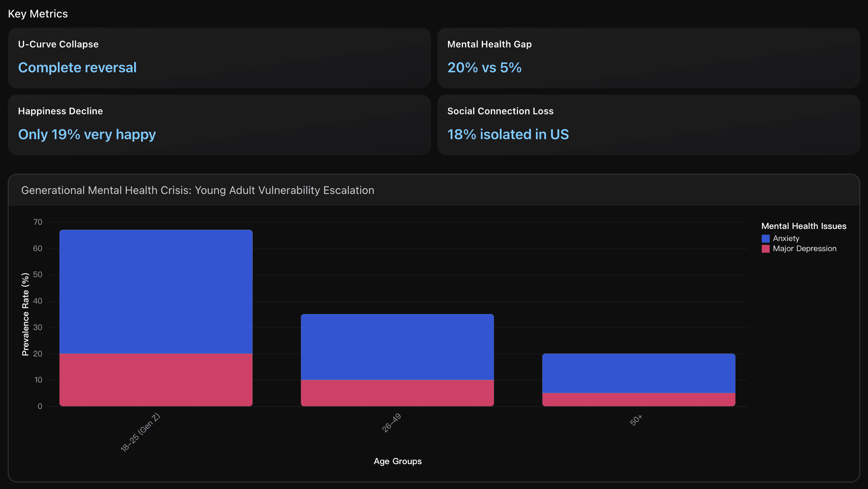Select the 26–49 major depression segment

(x=397, y=393)
